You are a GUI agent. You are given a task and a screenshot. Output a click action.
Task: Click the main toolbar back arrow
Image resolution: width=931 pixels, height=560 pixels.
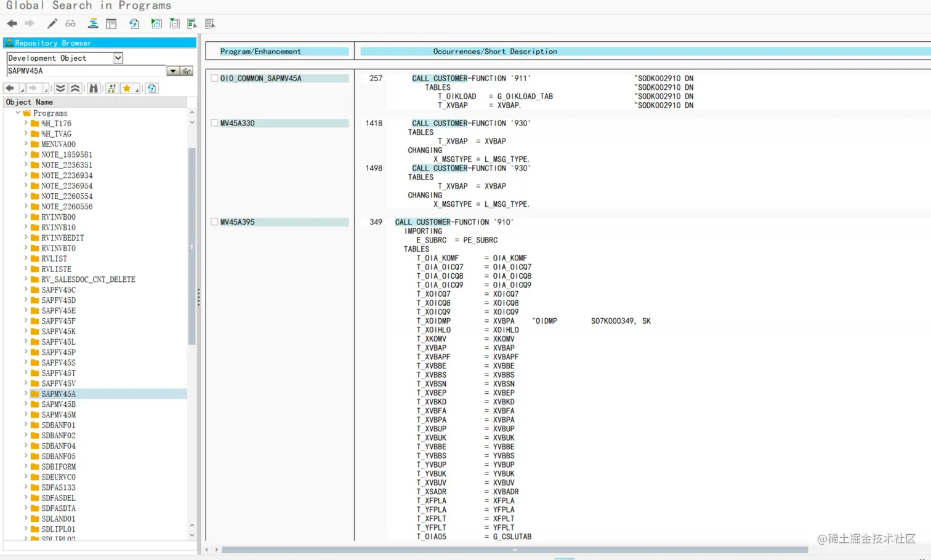coord(12,23)
